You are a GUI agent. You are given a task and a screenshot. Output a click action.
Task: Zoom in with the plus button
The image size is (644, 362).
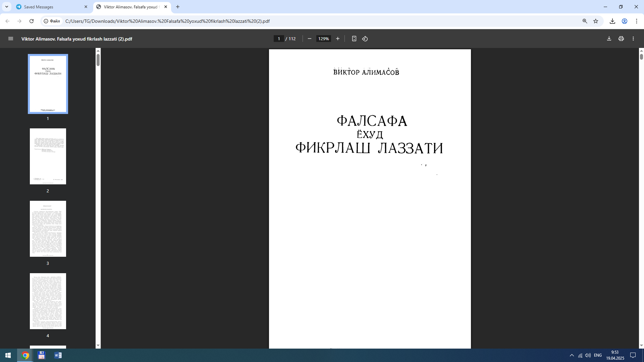pyautogui.click(x=338, y=39)
